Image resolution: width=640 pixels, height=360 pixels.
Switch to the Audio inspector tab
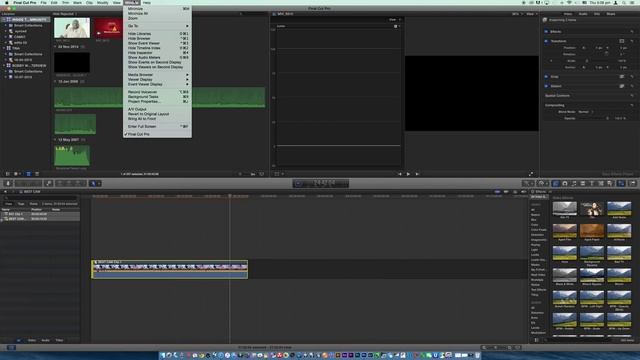point(583,14)
